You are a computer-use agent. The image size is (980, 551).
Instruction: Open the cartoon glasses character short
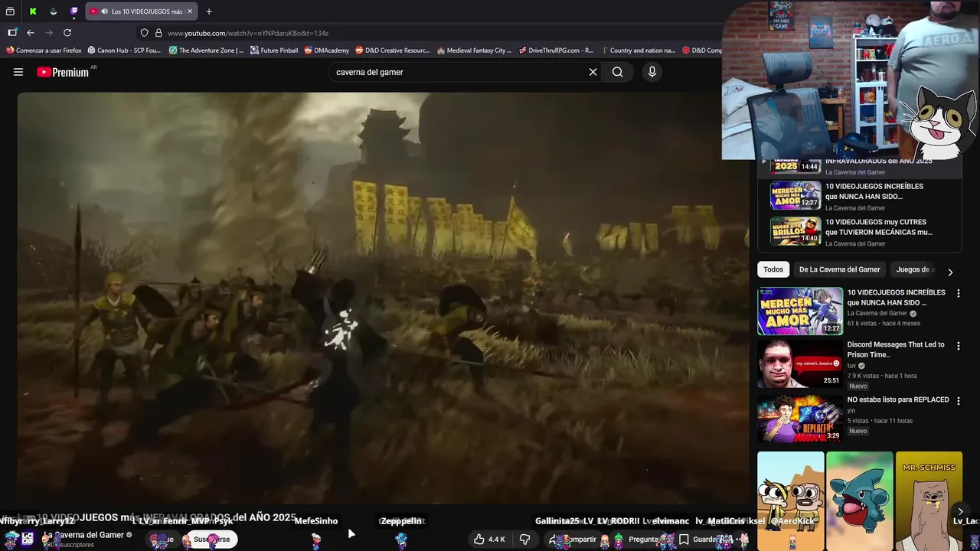[x=790, y=501]
